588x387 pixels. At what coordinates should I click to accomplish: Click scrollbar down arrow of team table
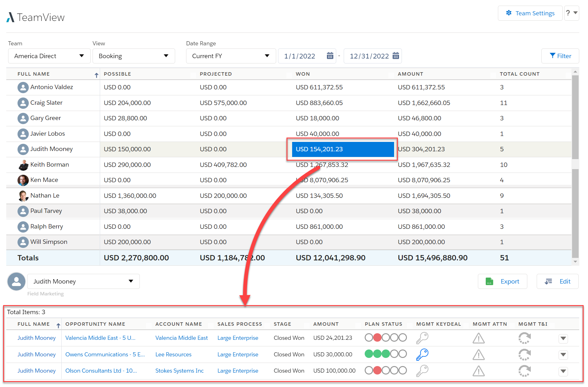point(575,262)
